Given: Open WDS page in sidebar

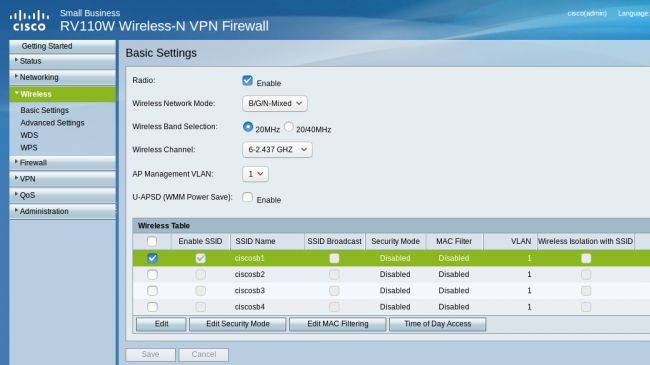Looking at the screenshot, I should pos(29,135).
